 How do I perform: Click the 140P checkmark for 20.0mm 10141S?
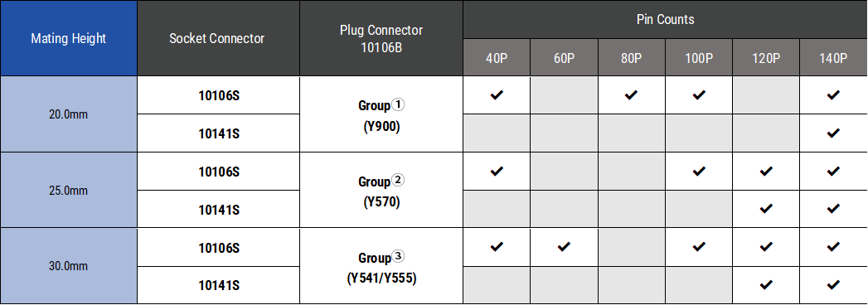[832, 133]
